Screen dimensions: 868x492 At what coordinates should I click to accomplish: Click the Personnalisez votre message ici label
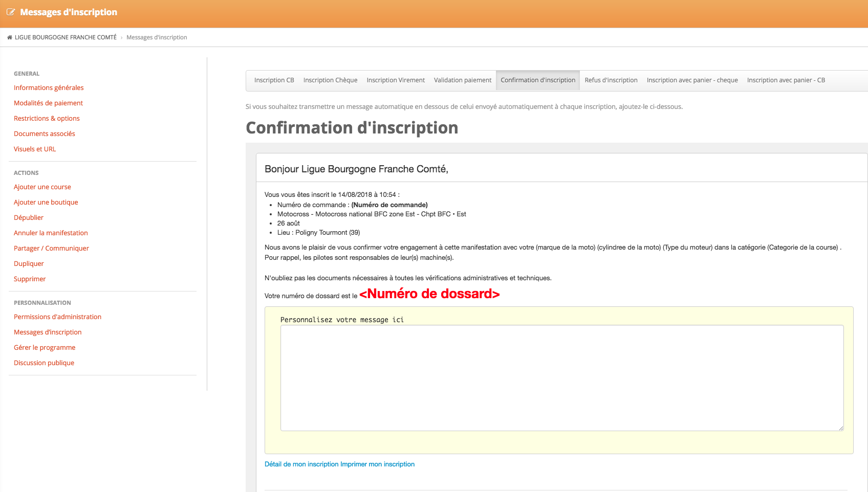[x=342, y=320]
